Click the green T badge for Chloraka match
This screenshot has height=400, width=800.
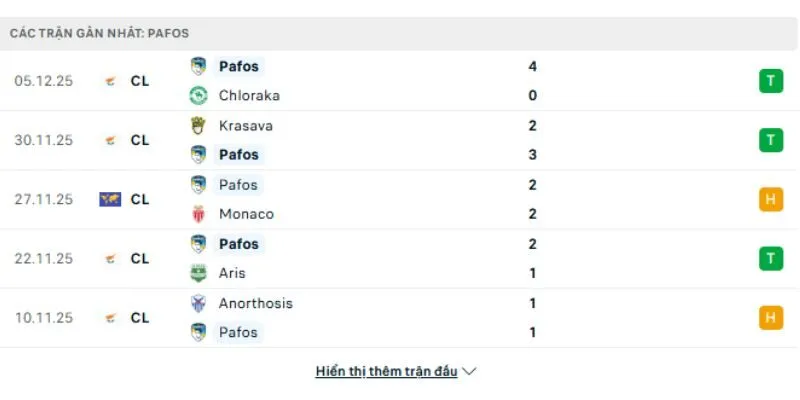(x=770, y=82)
